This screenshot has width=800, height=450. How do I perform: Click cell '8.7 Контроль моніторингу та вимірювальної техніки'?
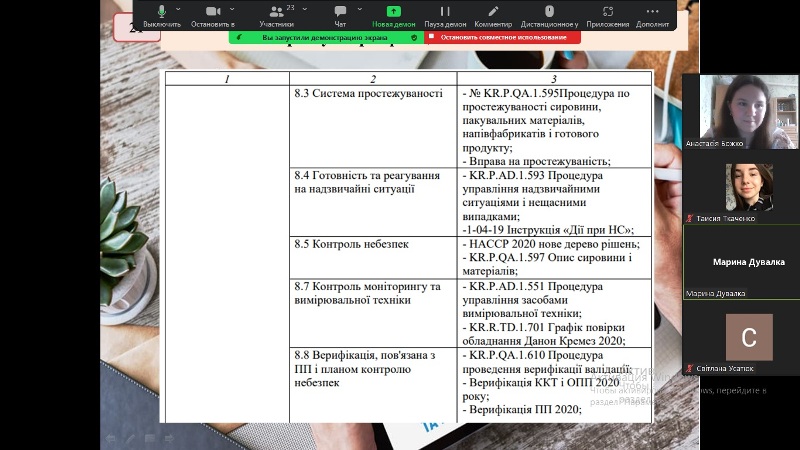point(373,313)
